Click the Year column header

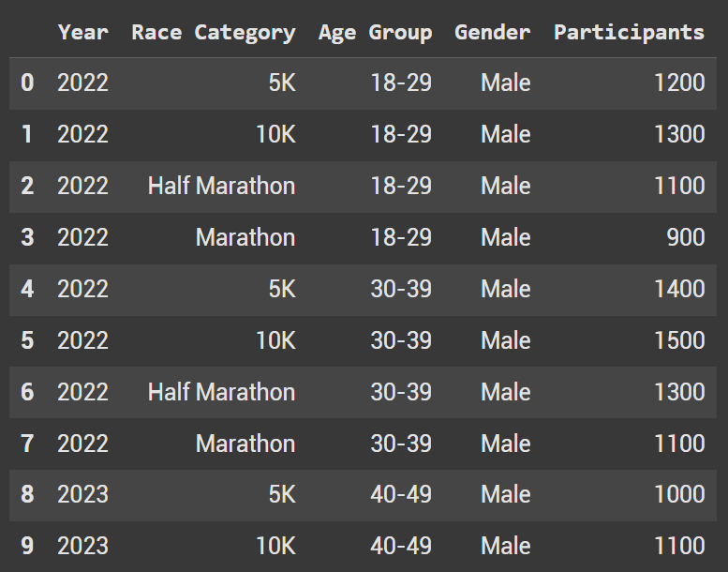tap(82, 32)
